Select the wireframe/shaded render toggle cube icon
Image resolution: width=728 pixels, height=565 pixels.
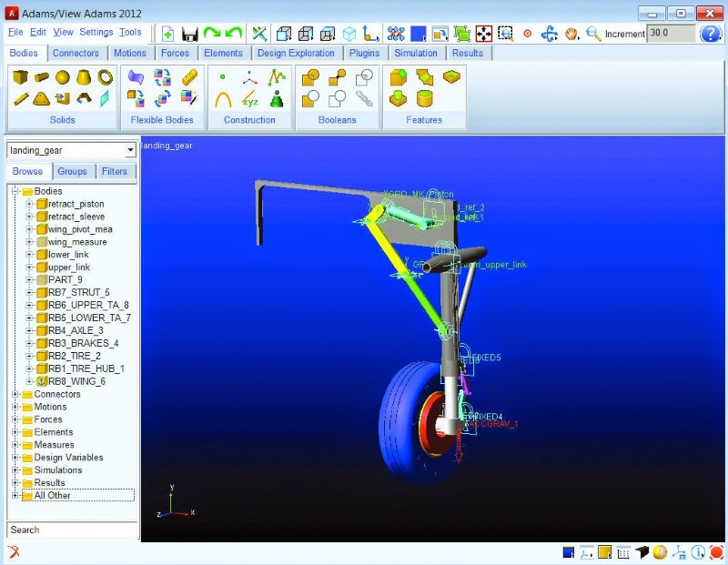click(284, 34)
